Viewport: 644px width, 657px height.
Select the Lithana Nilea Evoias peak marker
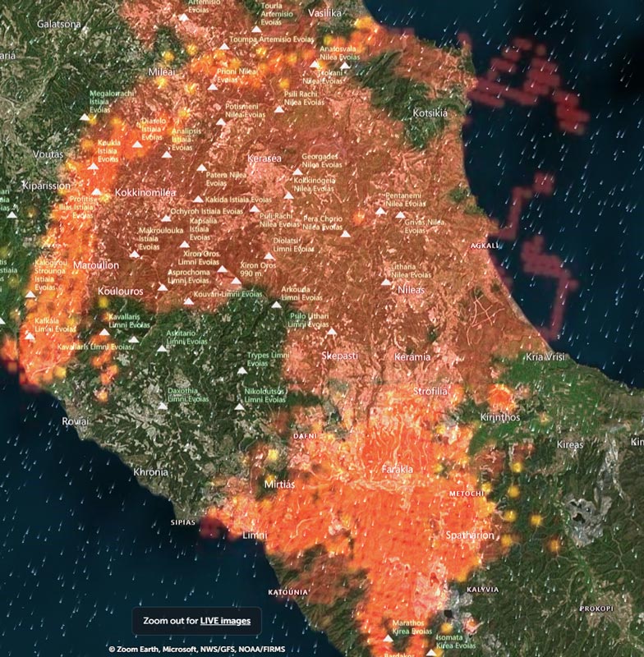click(x=386, y=282)
